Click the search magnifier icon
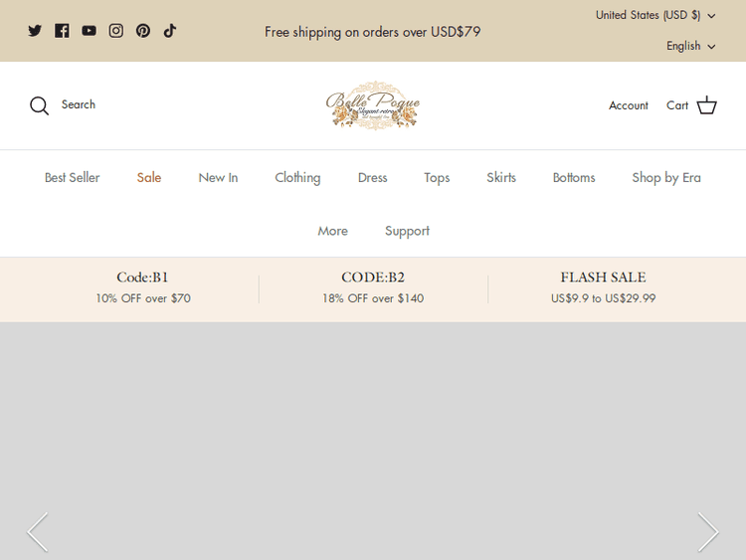Viewport: 746px width, 560px height. [39, 105]
